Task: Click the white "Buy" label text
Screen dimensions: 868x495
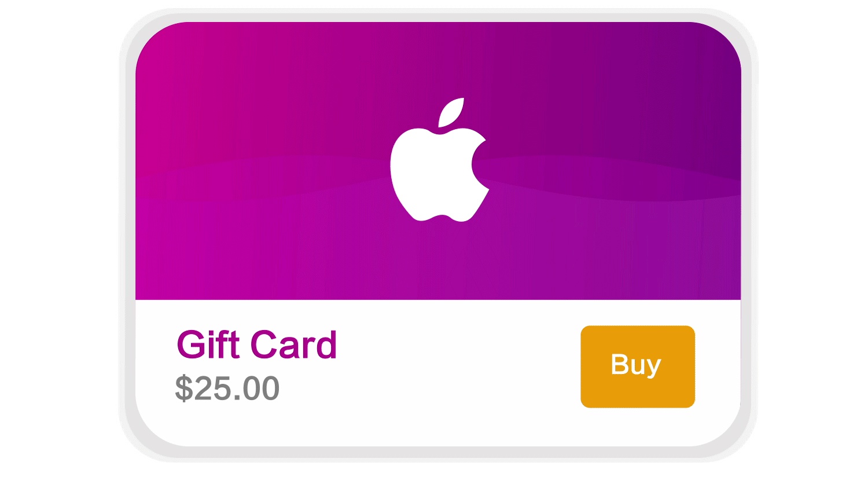Action: pyautogui.click(x=636, y=365)
